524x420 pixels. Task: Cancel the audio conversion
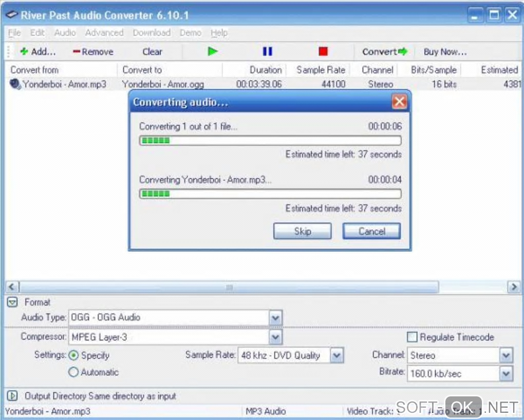pos(371,231)
